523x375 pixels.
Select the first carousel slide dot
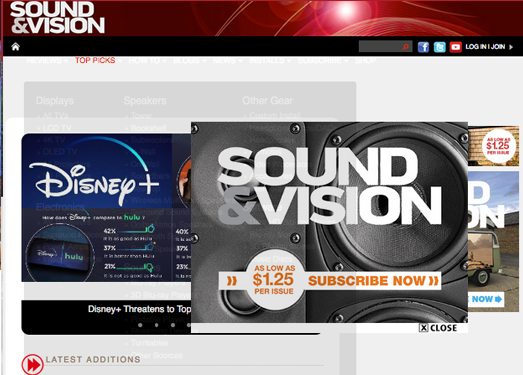(x=140, y=325)
